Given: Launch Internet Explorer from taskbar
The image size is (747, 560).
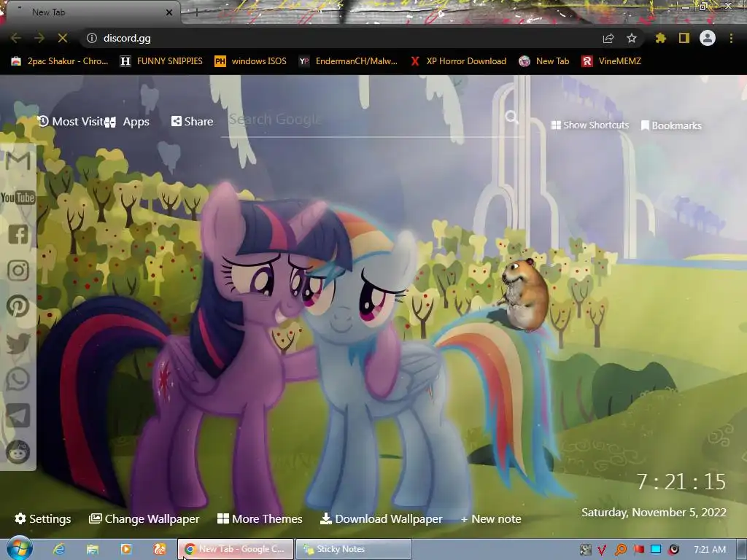Looking at the screenshot, I should pos(59,549).
